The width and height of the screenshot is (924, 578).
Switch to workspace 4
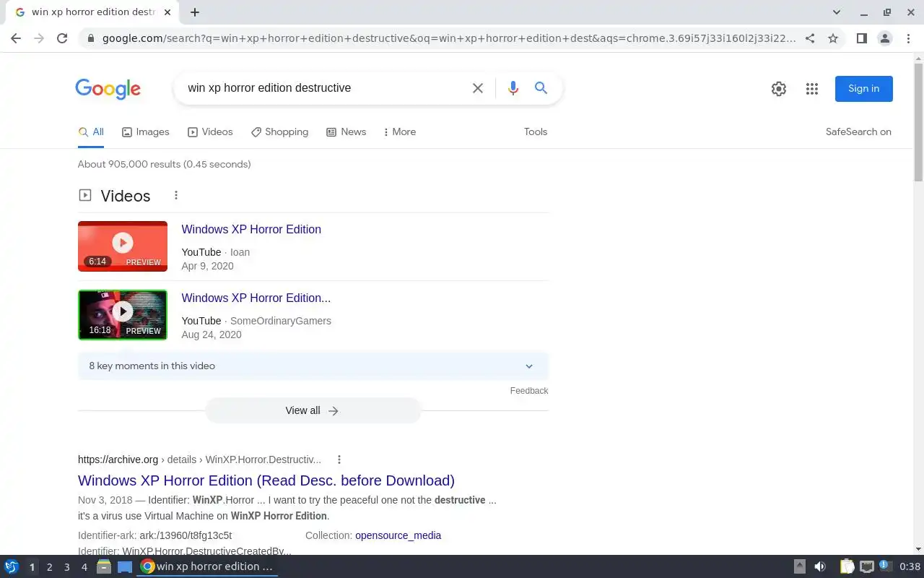coord(84,567)
